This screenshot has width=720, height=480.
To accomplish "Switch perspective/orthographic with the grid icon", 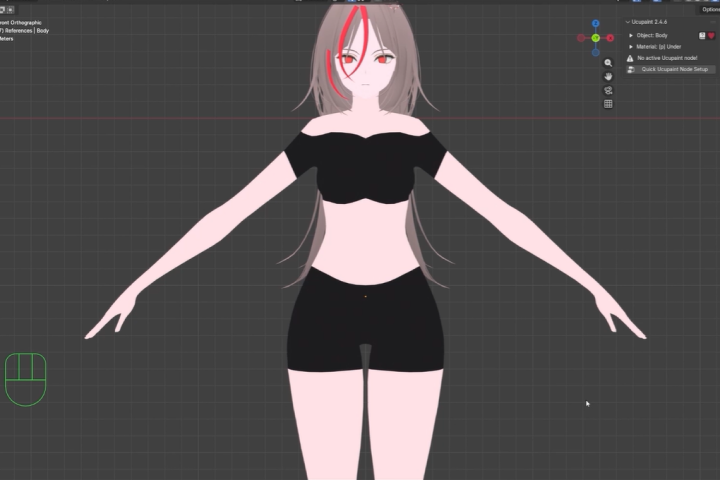I will point(608,104).
